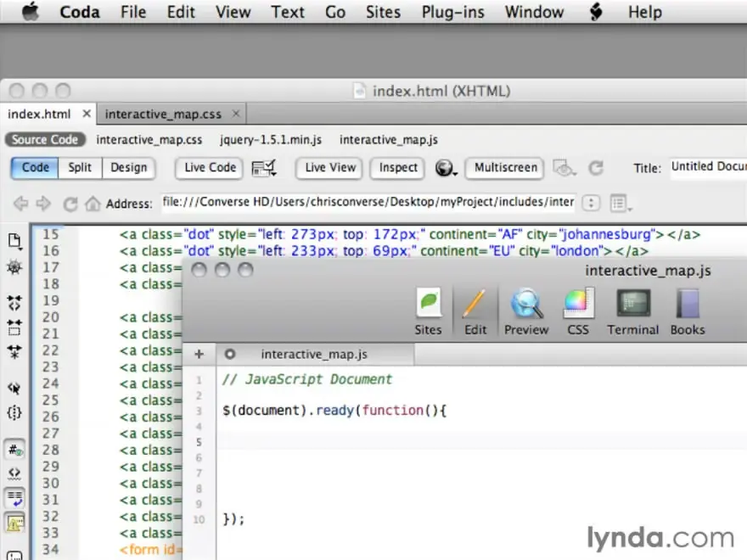Screen dimensions: 747x560
Task: Toggle syntax error alerts in sidebar
Action: [x=14, y=524]
